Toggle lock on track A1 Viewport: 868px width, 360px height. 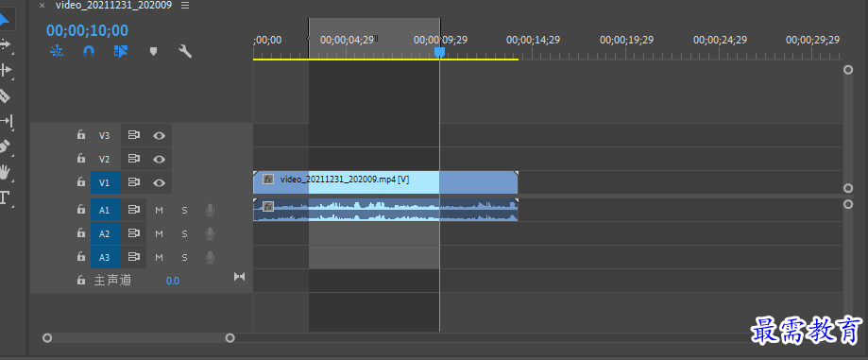pyautogui.click(x=81, y=210)
